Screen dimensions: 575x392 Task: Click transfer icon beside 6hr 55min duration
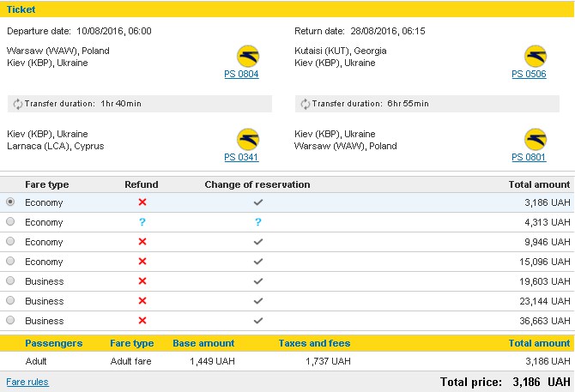point(306,104)
